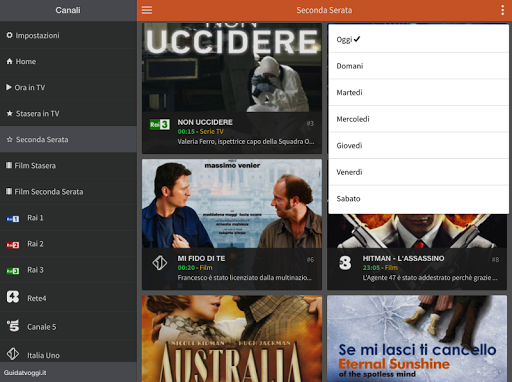Click the Canale 5 channel logo

(x=13, y=326)
